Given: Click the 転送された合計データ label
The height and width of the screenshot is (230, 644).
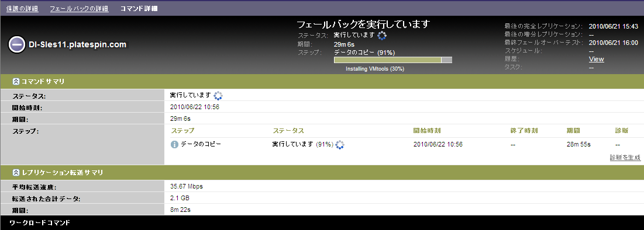Looking at the screenshot, I should point(46,198).
